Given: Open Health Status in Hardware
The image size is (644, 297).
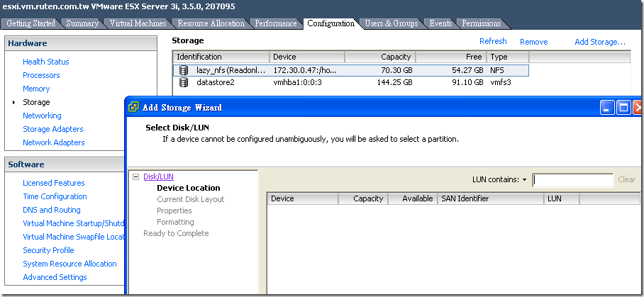Looking at the screenshot, I should point(46,62).
